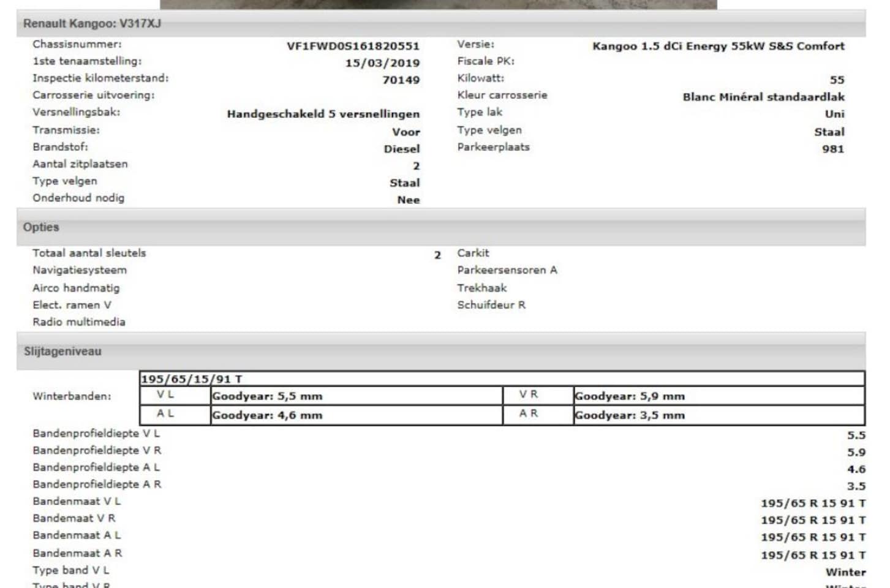Click the Radio multimedia option label
The height and width of the screenshot is (588, 890).
pos(78,322)
